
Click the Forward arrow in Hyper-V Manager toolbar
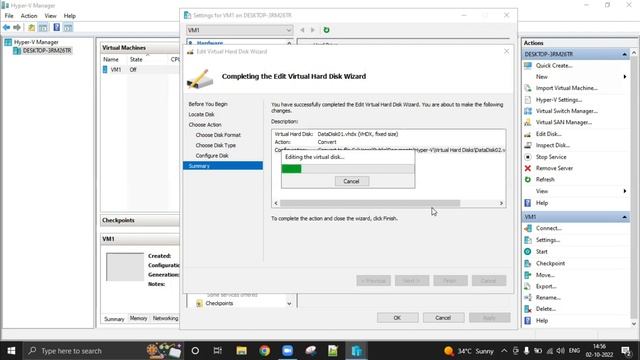17,27
